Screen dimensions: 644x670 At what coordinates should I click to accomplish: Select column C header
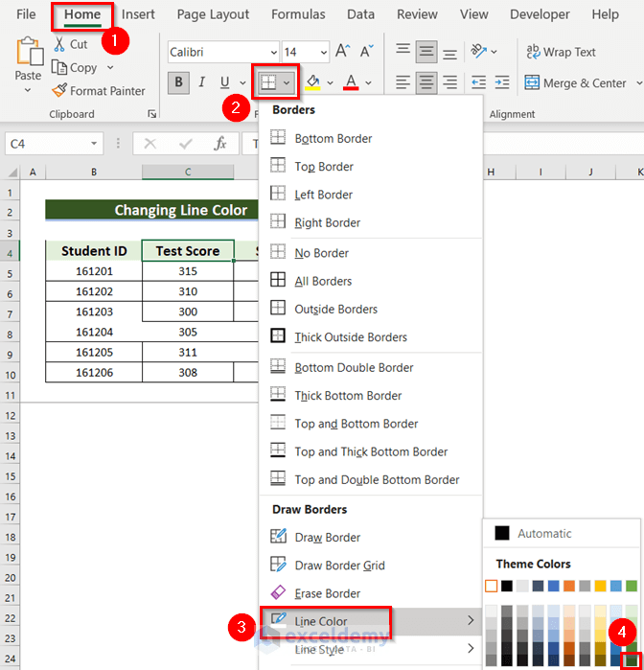(188, 172)
